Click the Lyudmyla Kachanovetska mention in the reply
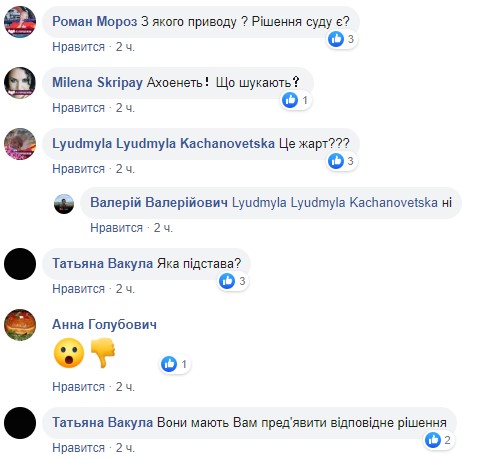This screenshot has height=460, width=493. (335, 202)
